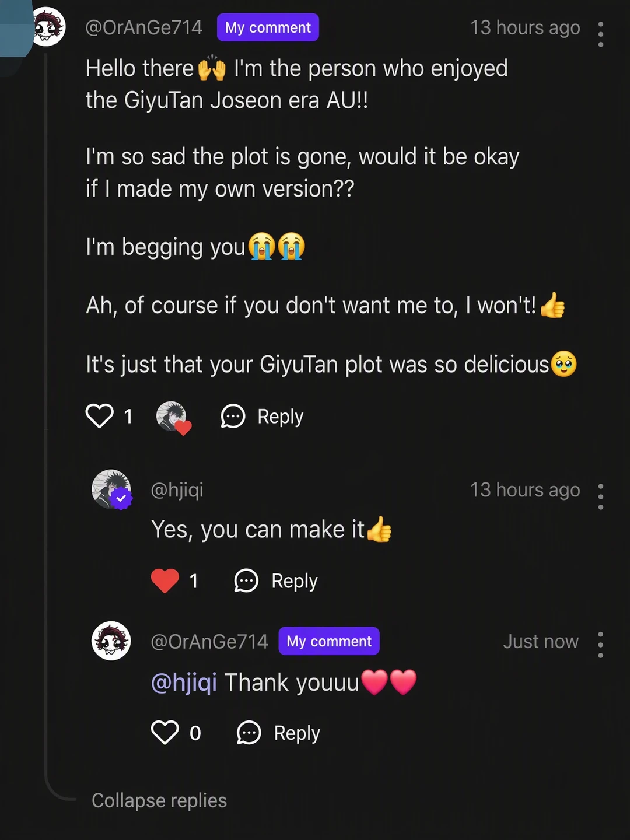
Task: Open hjiqi's verified profile avatar
Action: (111, 489)
